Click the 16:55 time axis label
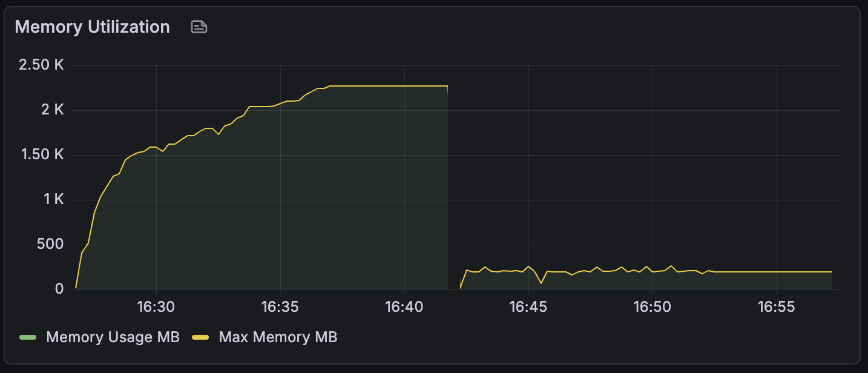Image resolution: width=868 pixels, height=373 pixels. [x=777, y=307]
